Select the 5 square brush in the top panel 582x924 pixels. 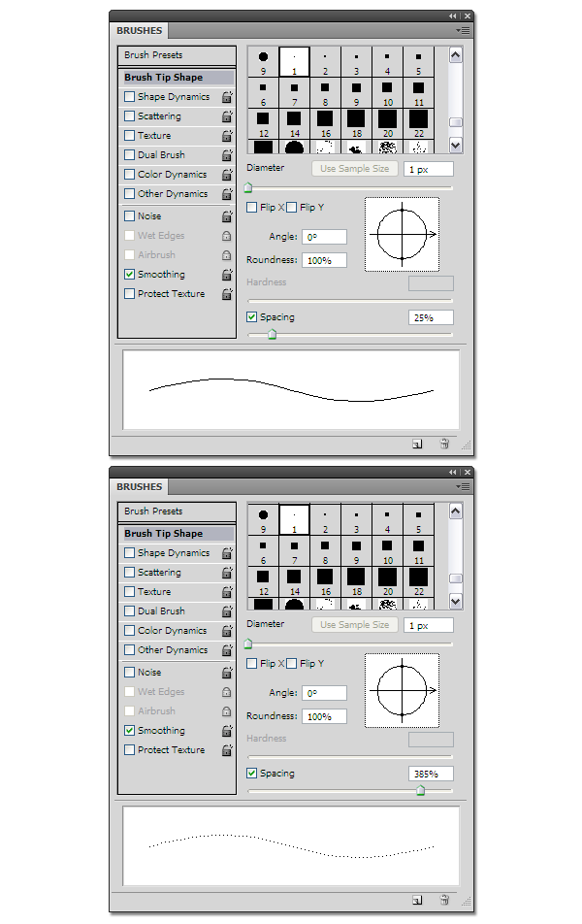click(418, 62)
